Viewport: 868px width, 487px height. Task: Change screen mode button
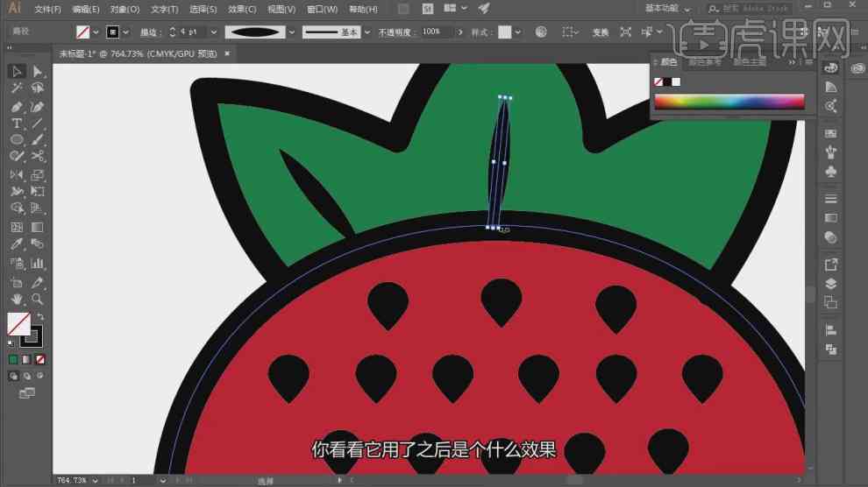coord(26,393)
